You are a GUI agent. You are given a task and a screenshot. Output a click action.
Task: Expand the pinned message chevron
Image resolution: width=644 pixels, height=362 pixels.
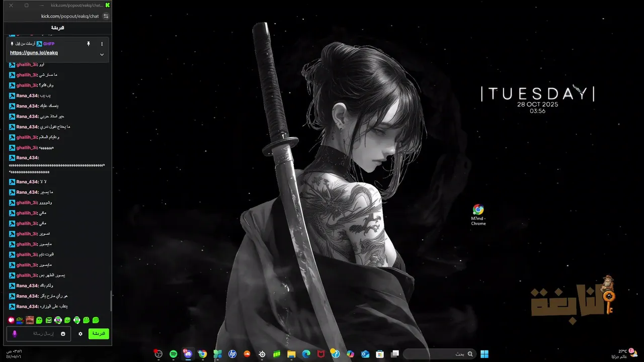click(x=102, y=54)
